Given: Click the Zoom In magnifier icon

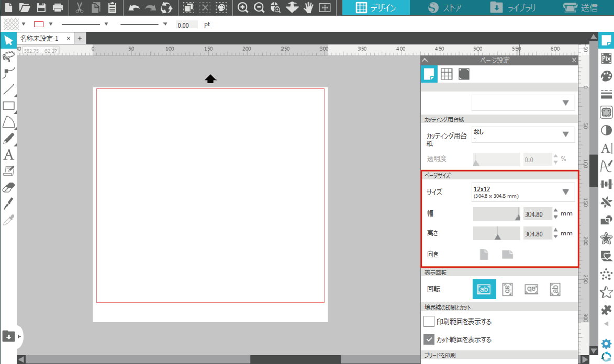Looking at the screenshot, I should 243,8.
